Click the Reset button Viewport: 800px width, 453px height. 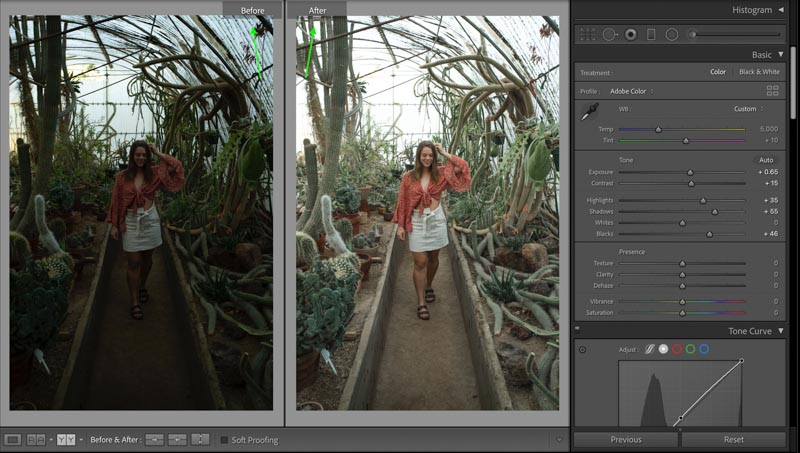coord(734,439)
